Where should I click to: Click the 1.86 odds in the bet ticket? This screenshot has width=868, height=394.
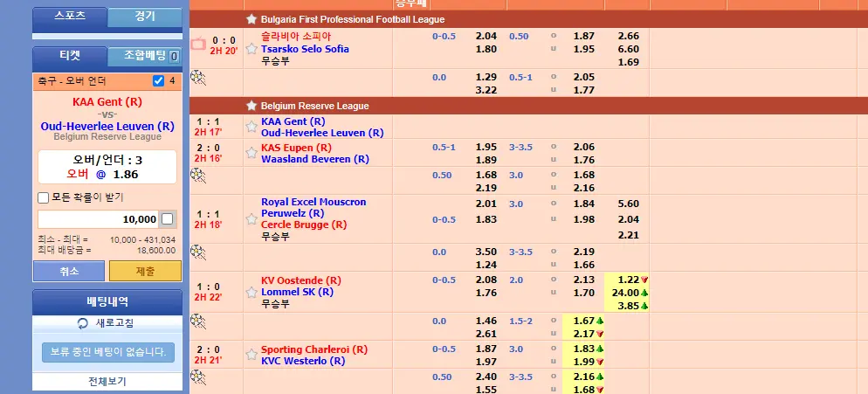126,175
